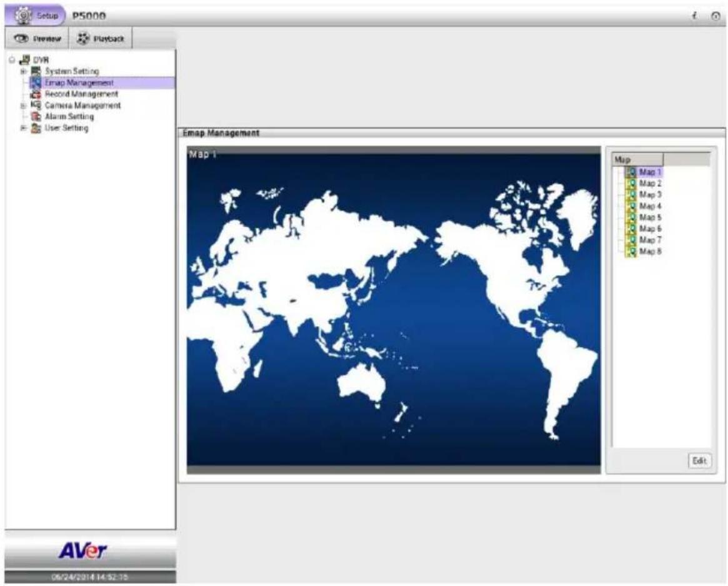Image resolution: width=728 pixels, height=586 pixels.
Task: Expand the System Setting node
Action: [x=23, y=71]
